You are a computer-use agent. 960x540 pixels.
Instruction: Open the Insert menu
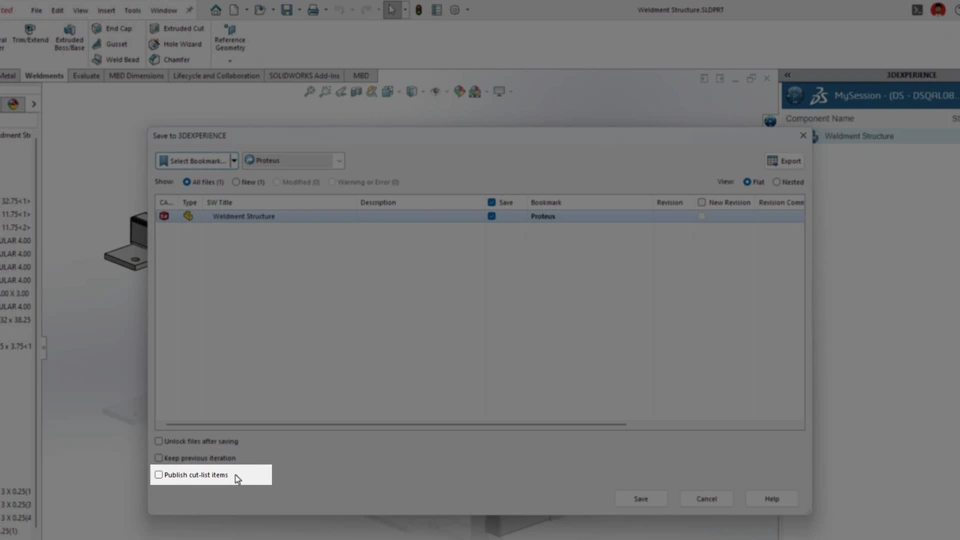click(x=106, y=10)
